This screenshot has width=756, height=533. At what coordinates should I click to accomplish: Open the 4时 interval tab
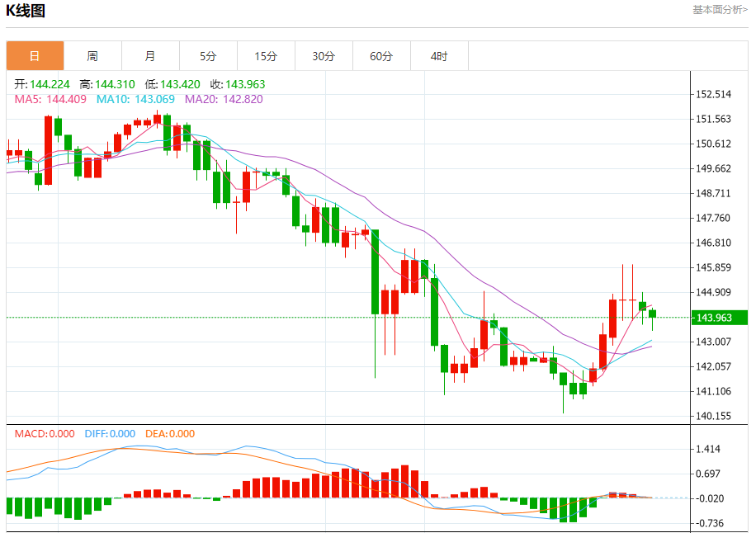coord(439,56)
